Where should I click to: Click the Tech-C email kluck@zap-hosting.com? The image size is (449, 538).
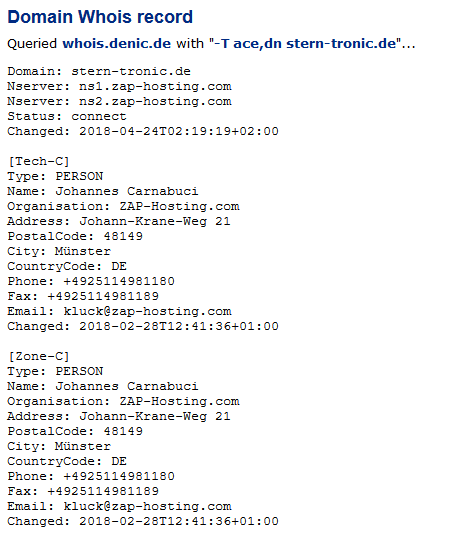tap(147, 311)
